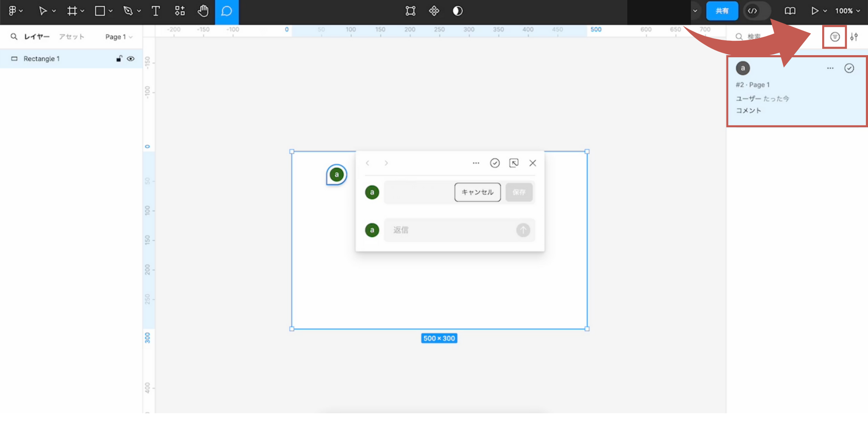Hide the Rectangle 1 layer
This screenshot has width=868, height=423.
pos(131,59)
